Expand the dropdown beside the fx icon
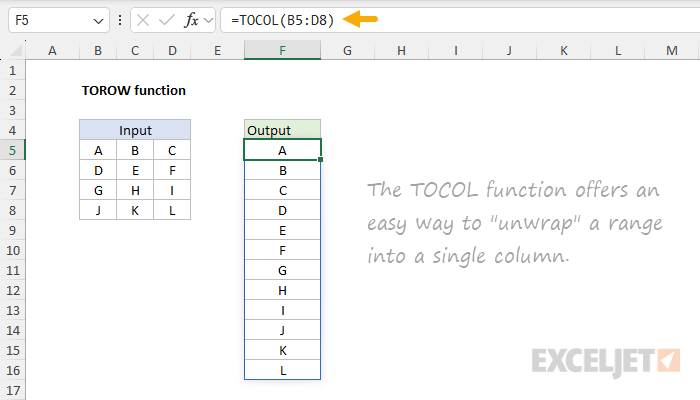 pos(208,20)
